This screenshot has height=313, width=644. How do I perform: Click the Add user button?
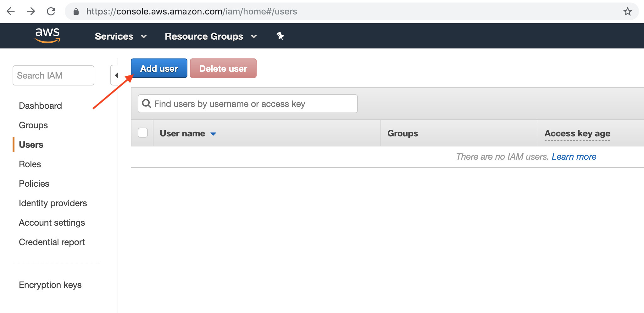159,68
